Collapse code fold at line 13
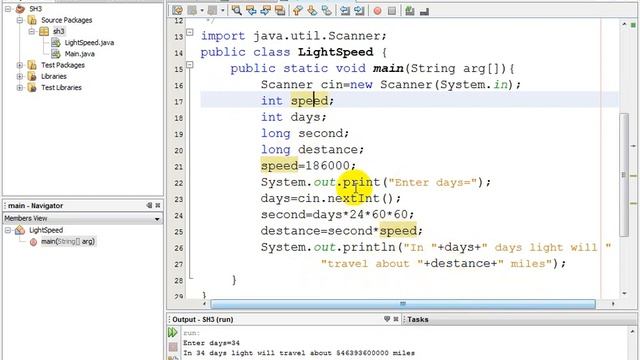The height and width of the screenshot is (360, 640). (x=190, y=32)
